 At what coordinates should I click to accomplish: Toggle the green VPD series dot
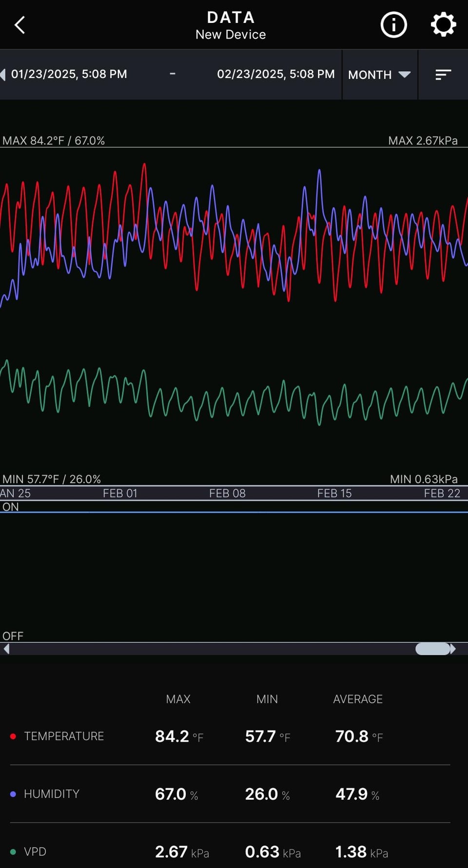pos(13,852)
